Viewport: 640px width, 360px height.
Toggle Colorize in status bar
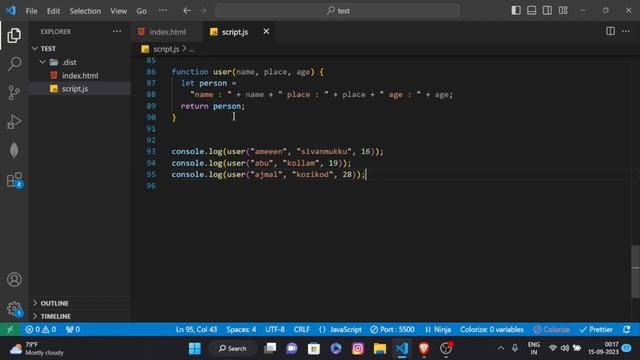click(551, 329)
